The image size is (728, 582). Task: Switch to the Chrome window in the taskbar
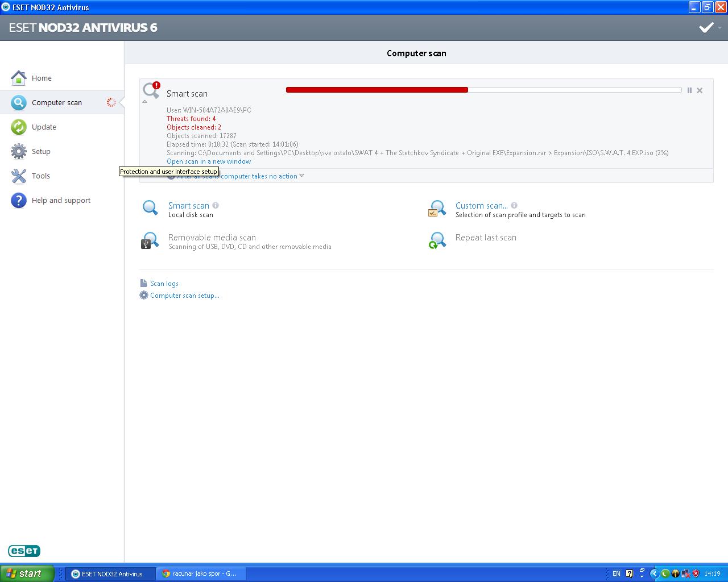click(201, 574)
